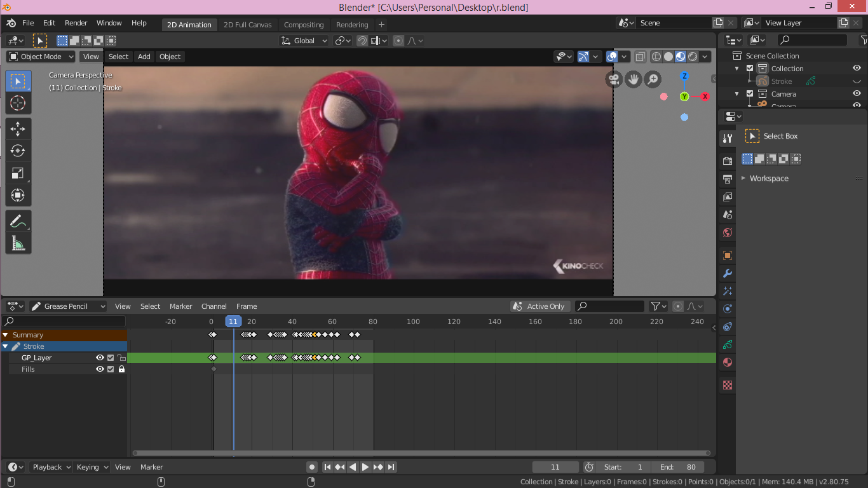868x488 pixels.
Task: Disable the Active Only filter in the dopesheet
Action: [539, 306]
